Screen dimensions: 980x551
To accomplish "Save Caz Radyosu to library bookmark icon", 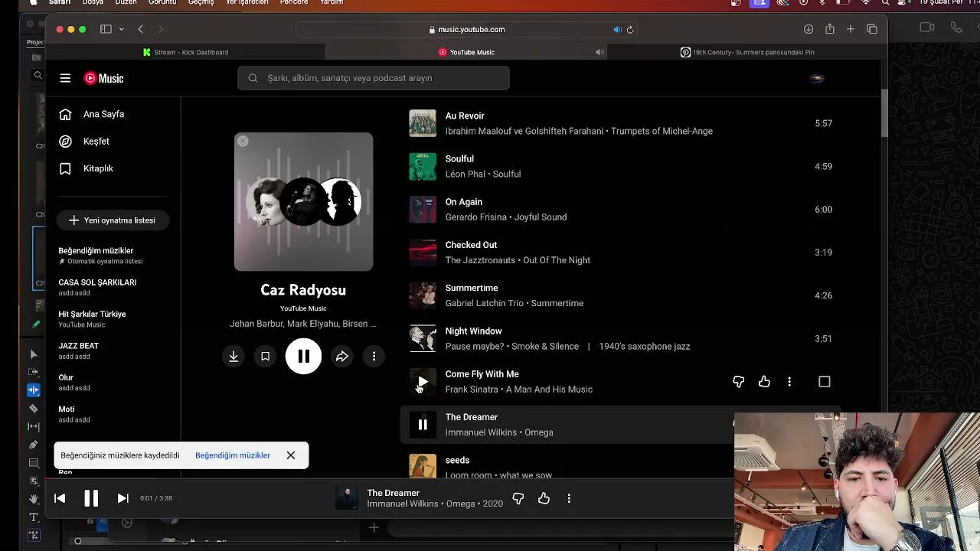I will click(265, 357).
